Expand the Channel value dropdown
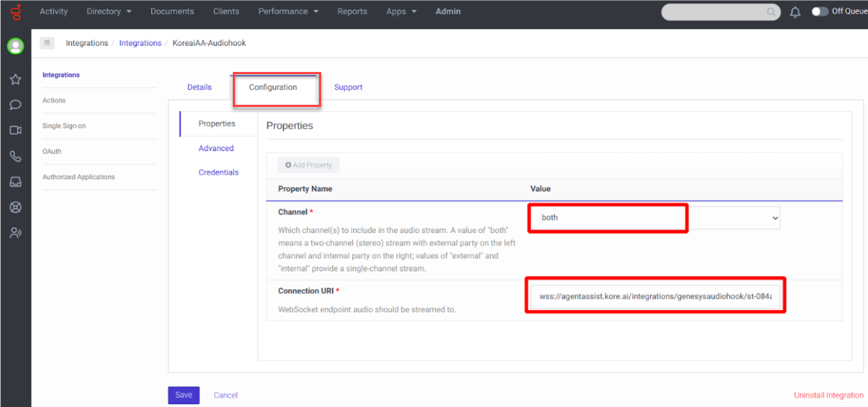868x407 pixels. [775, 218]
